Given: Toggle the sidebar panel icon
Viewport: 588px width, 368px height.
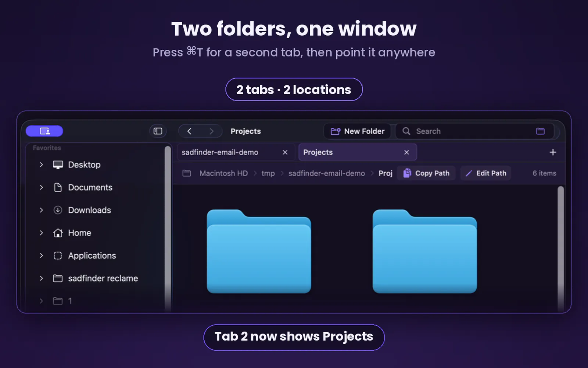Looking at the screenshot, I should [x=158, y=131].
